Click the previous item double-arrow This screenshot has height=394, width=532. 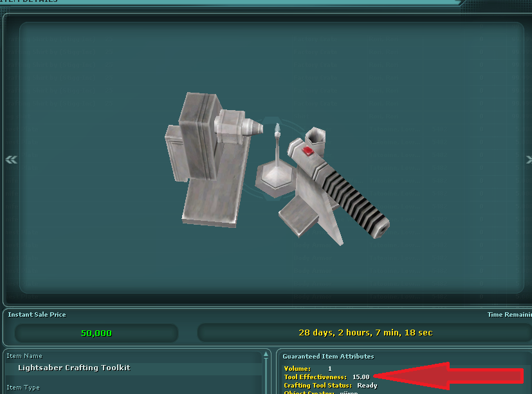click(x=11, y=160)
